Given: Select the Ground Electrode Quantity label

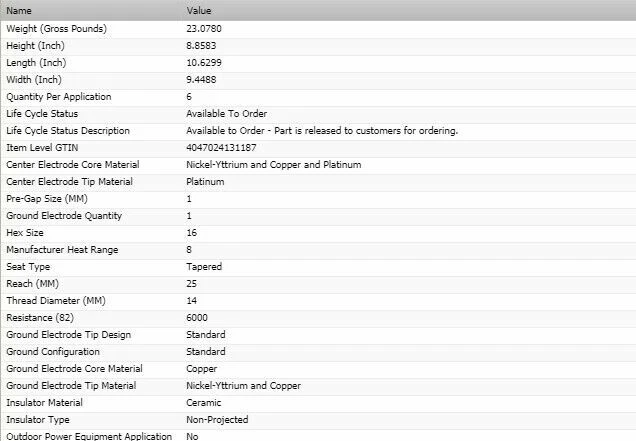Looking at the screenshot, I should click(64, 216).
